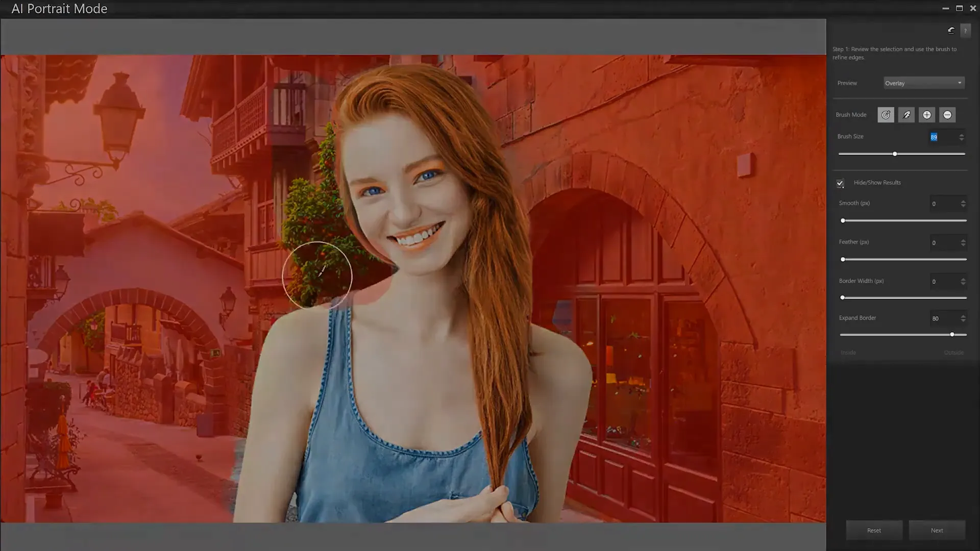This screenshot has width=980, height=551.
Task: Increase Smooth value with up stepper
Action: click(963, 201)
